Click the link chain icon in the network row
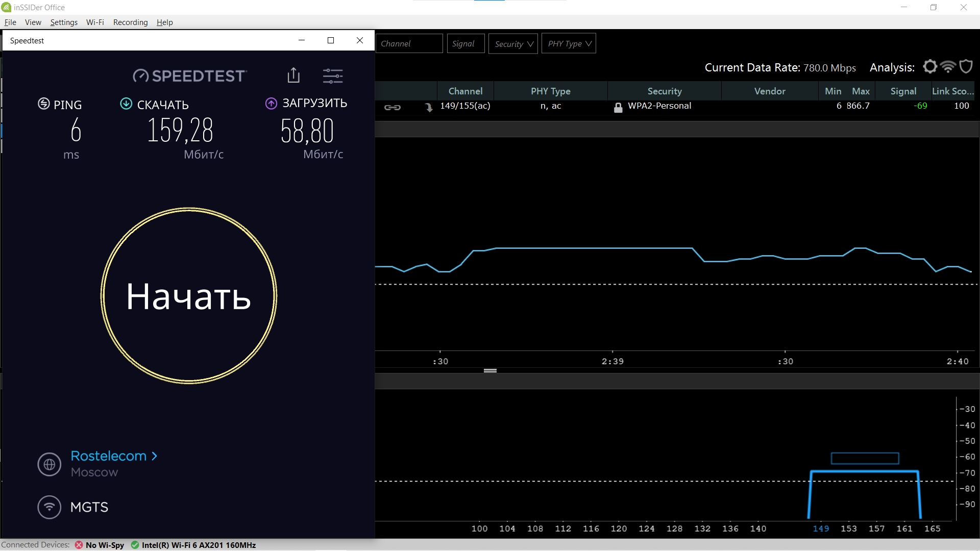The image size is (980, 551). click(393, 107)
